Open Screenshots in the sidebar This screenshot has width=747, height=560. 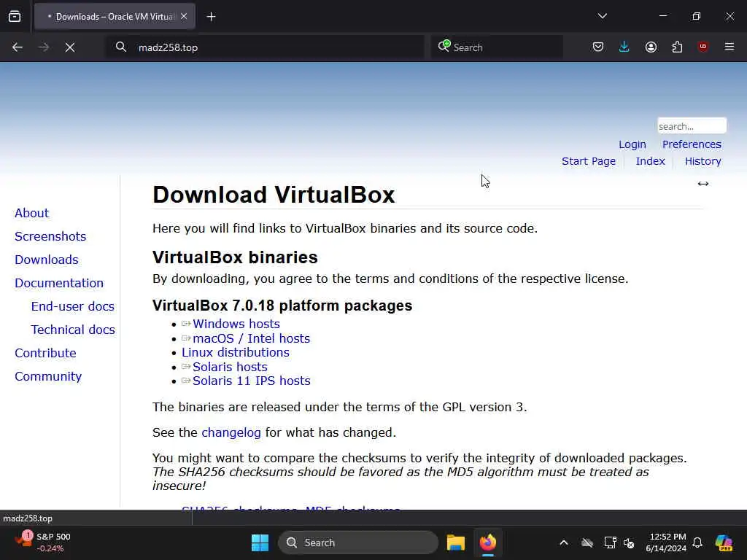50,236
